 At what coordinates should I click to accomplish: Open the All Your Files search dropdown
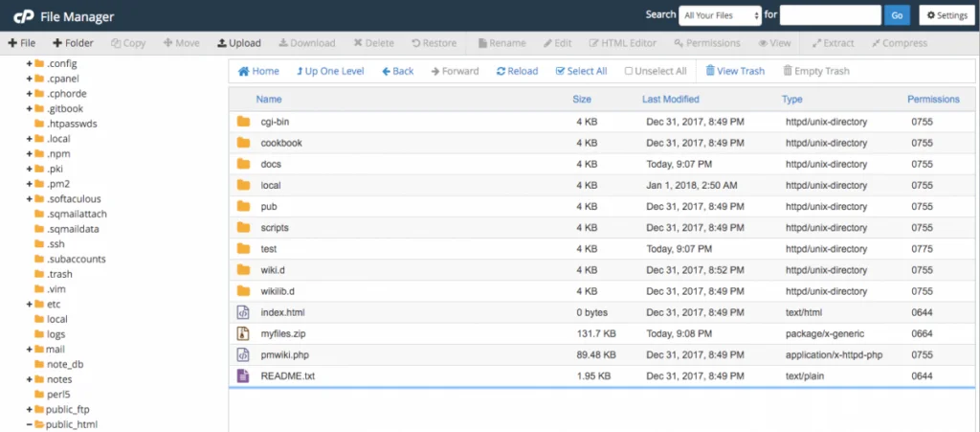tap(720, 15)
